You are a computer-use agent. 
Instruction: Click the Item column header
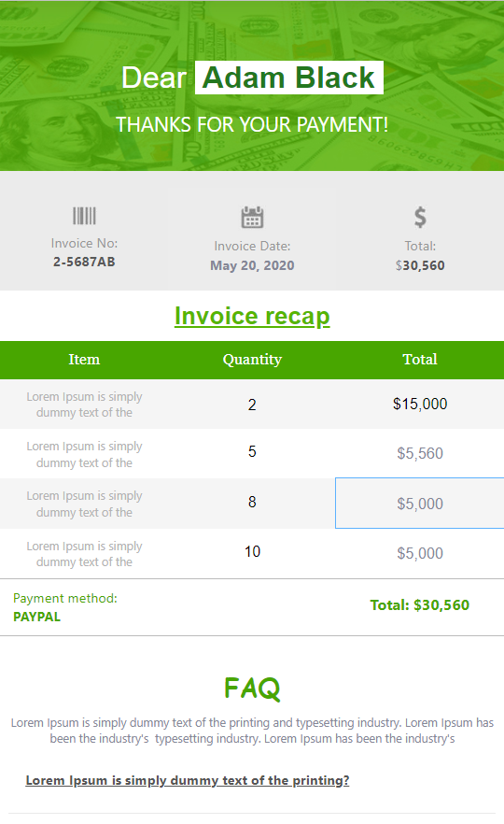pyautogui.click(x=84, y=360)
